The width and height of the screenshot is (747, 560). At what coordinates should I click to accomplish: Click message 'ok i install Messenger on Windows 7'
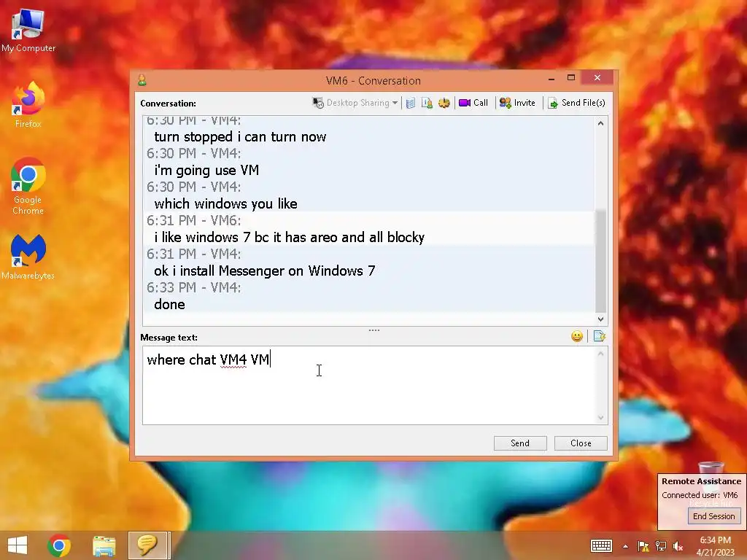pyautogui.click(x=264, y=271)
